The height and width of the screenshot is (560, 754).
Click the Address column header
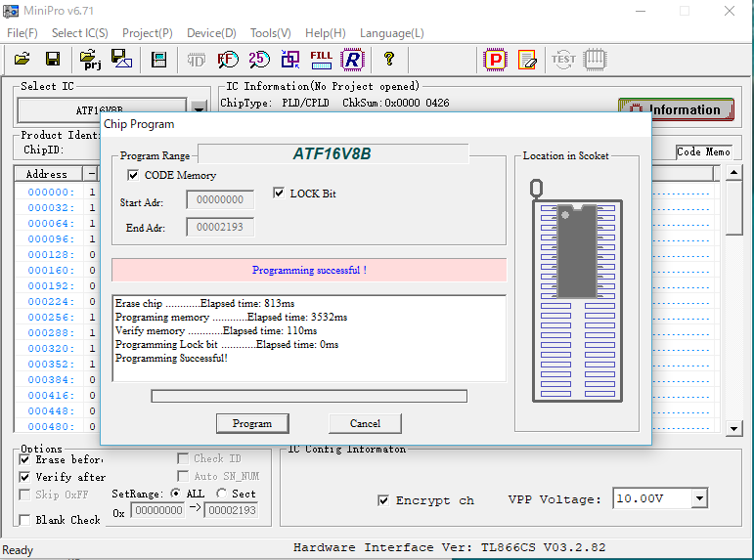pyautogui.click(x=48, y=174)
